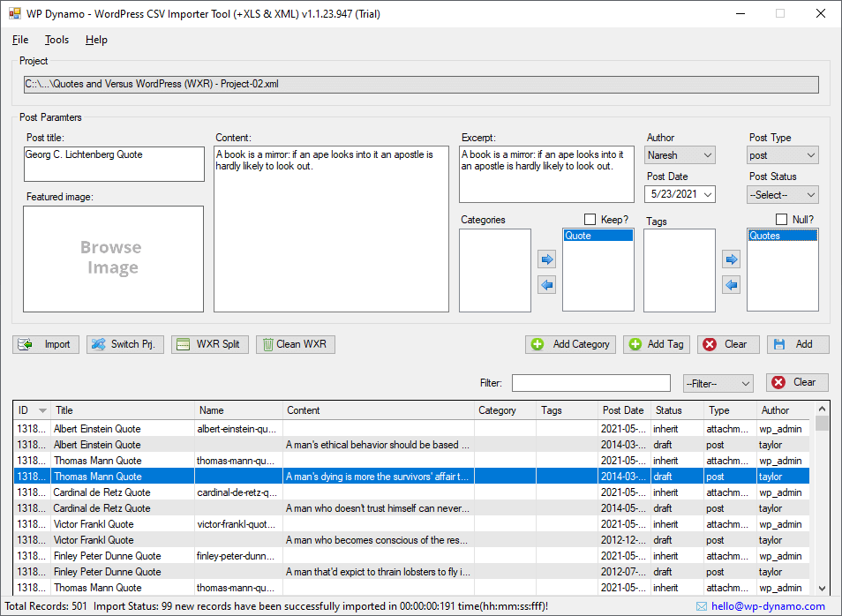Sort by the Status column header
This screenshot has width=842, height=616.
[677, 410]
